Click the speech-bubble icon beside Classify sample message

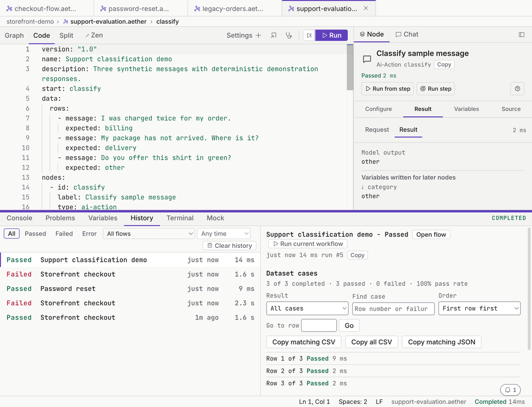(367, 59)
